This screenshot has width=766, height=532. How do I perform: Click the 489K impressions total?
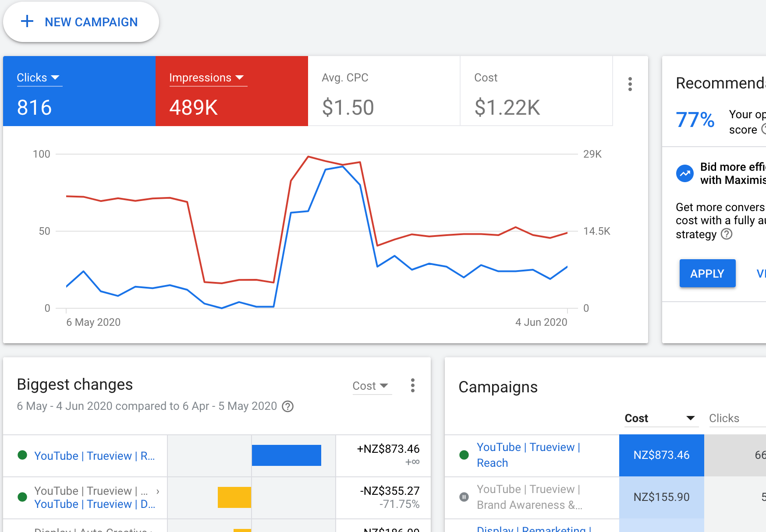[193, 108]
